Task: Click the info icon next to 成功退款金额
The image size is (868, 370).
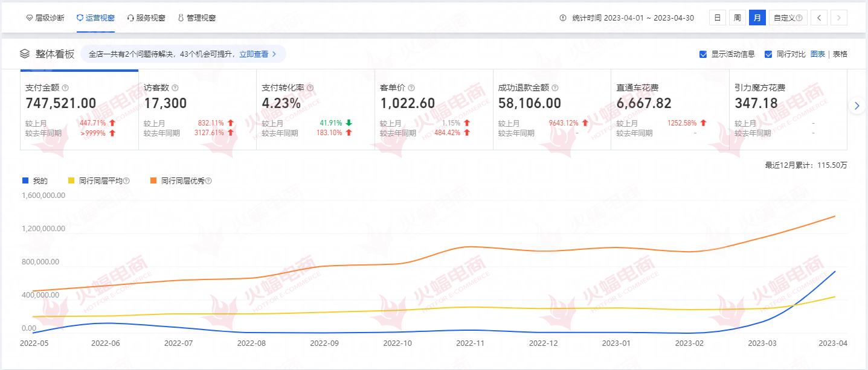Action: click(555, 88)
